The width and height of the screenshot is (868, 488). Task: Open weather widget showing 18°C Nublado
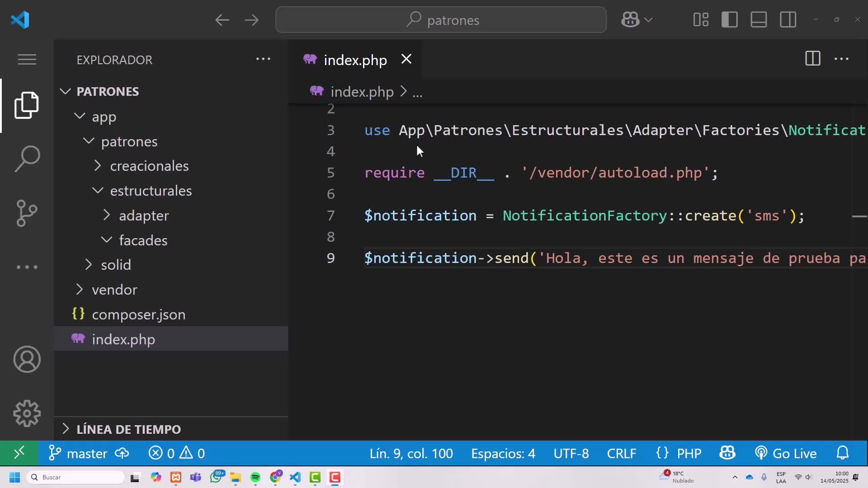[677, 477]
